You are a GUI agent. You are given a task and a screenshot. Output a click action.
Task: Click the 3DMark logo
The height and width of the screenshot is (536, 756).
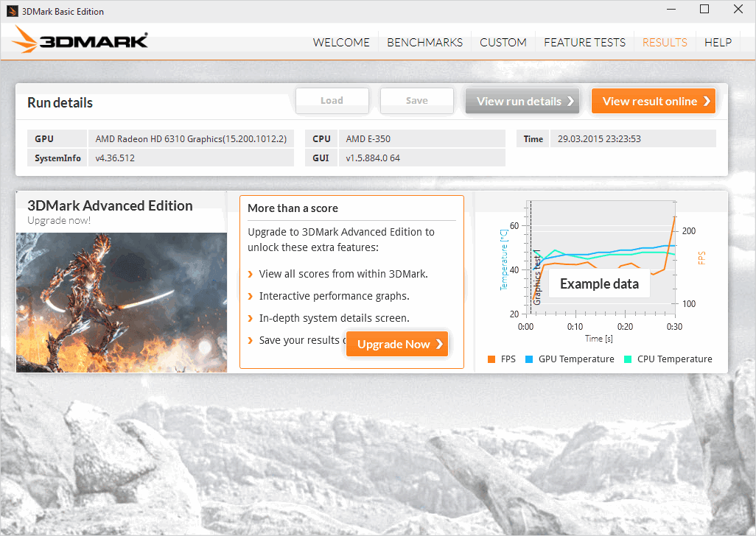(x=80, y=40)
